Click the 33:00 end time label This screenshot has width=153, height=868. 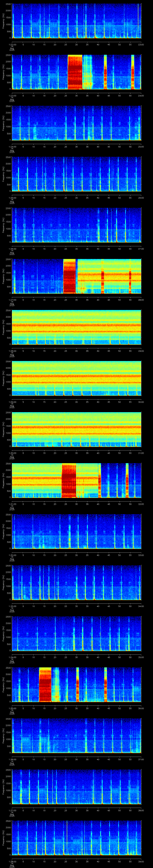tap(141, 555)
